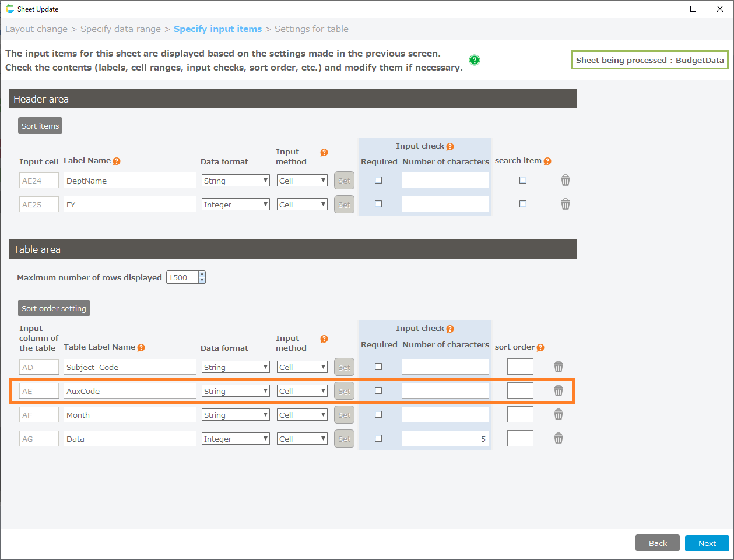Go to Specify data range breadcrumb step
The width and height of the screenshot is (734, 560).
click(x=120, y=29)
